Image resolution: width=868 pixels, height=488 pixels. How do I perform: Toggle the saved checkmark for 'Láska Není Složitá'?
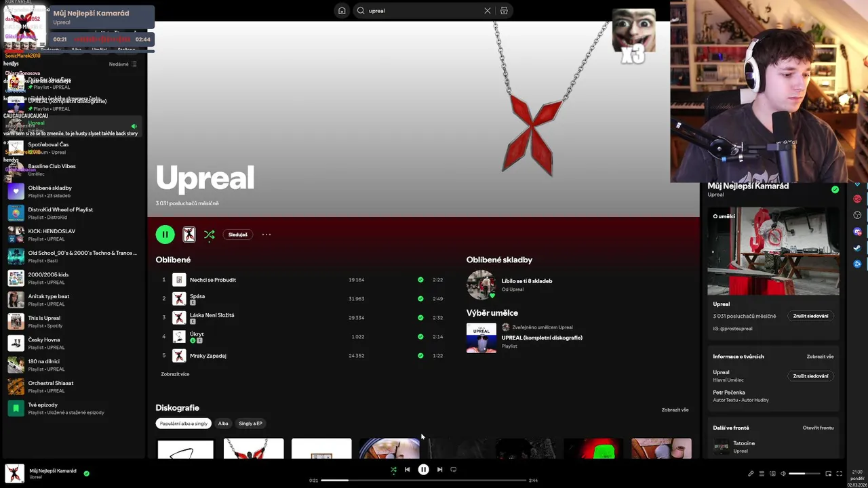tap(420, 318)
